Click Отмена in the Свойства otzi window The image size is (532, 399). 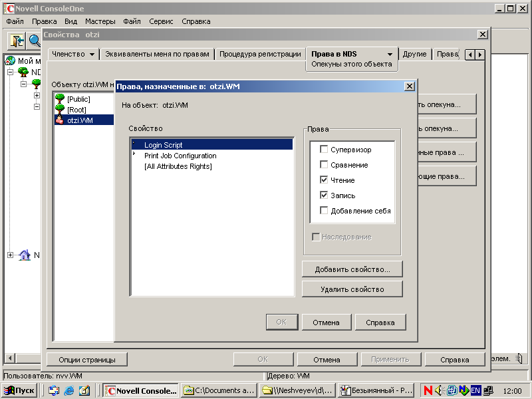coord(327,360)
